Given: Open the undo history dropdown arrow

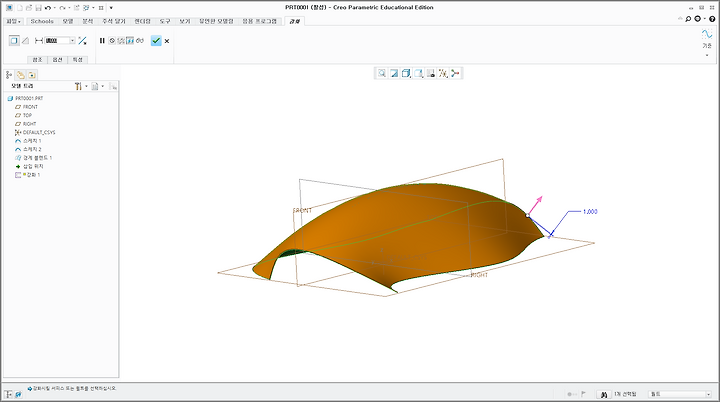Looking at the screenshot, I should 54,8.
